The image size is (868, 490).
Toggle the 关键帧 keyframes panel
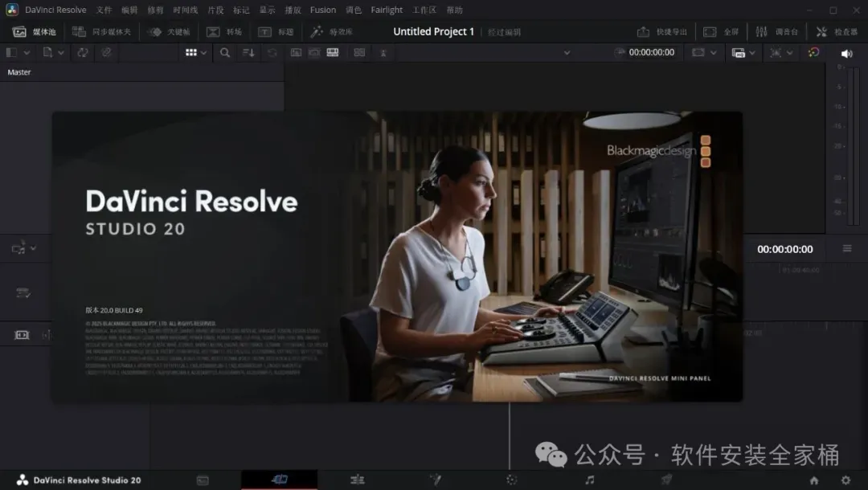[170, 31]
